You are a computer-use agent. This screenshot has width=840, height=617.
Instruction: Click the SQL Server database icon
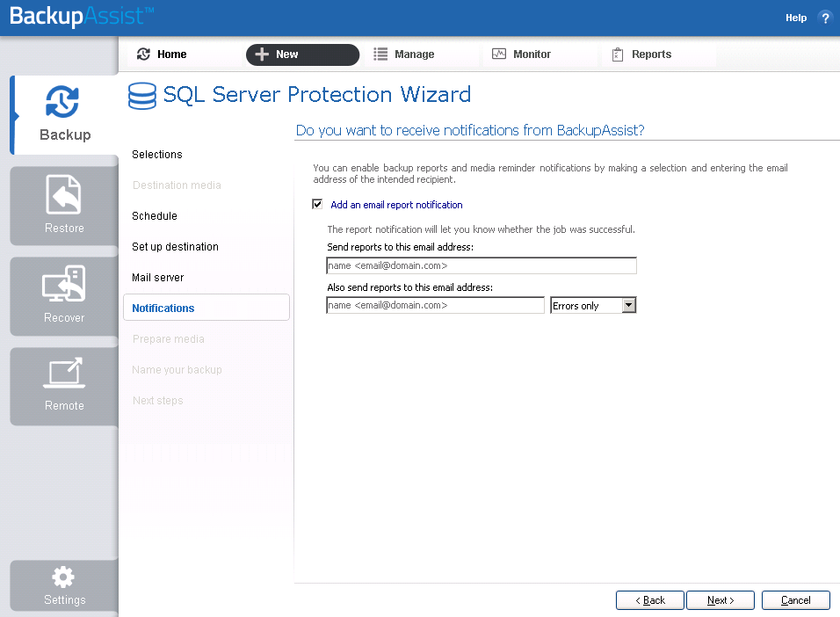click(142, 96)
